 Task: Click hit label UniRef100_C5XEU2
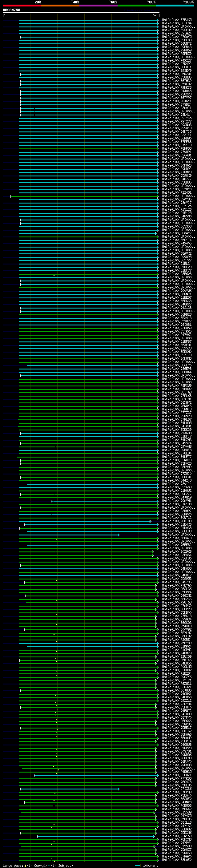177,84
